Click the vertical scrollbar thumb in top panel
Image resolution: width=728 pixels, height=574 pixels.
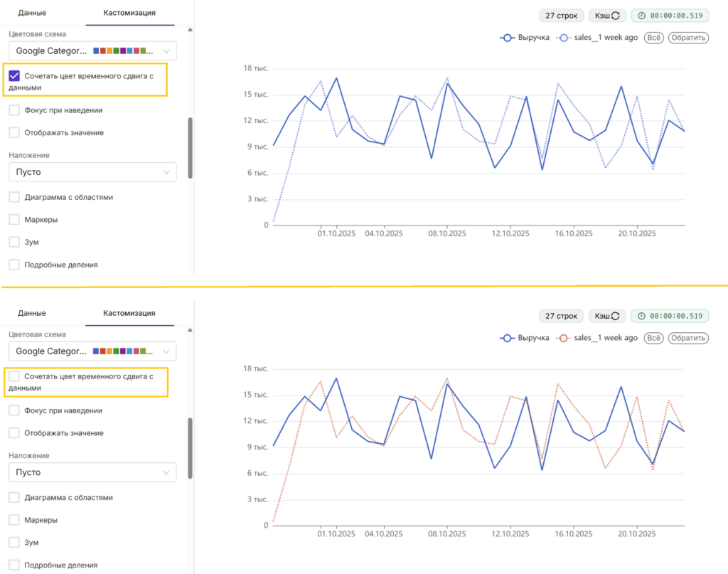190,148
